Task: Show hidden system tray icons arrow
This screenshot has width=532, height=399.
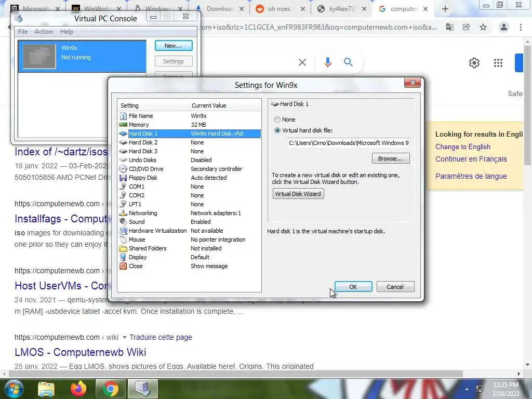Action: pos(467,389)
